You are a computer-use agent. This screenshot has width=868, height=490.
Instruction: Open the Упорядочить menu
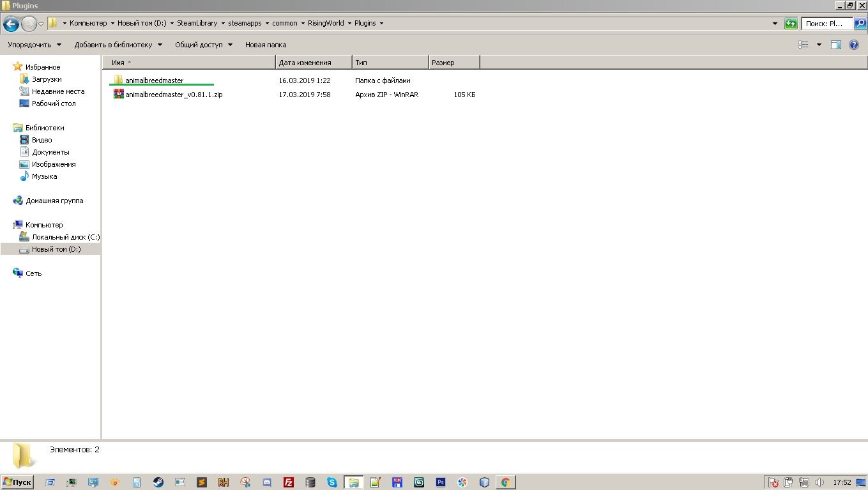tap(34, 45)
